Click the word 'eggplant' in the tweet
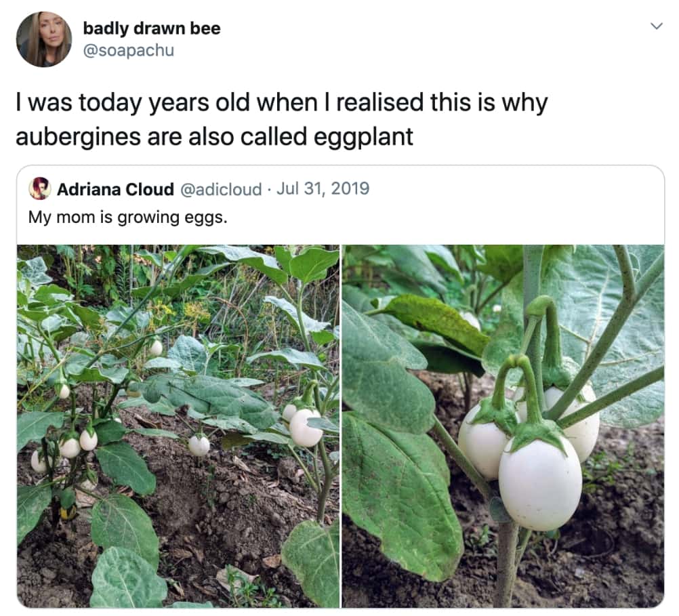 tap(363, 138)
